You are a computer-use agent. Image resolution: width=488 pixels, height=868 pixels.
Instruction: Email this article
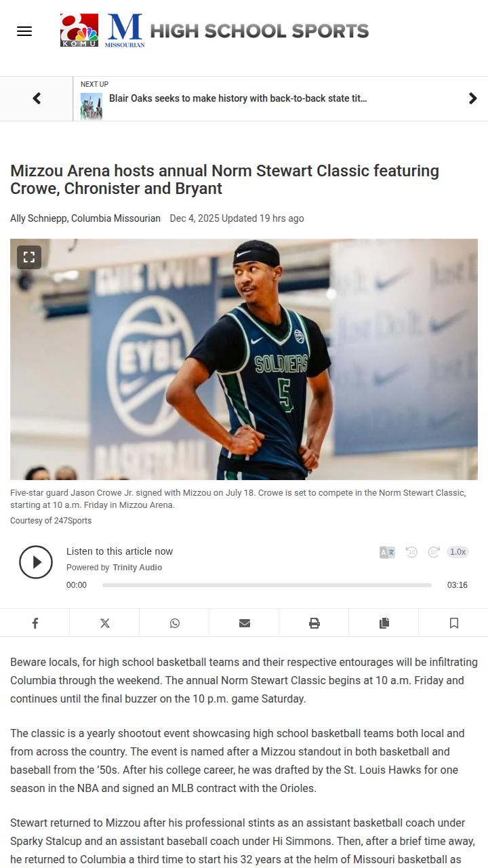244,623
